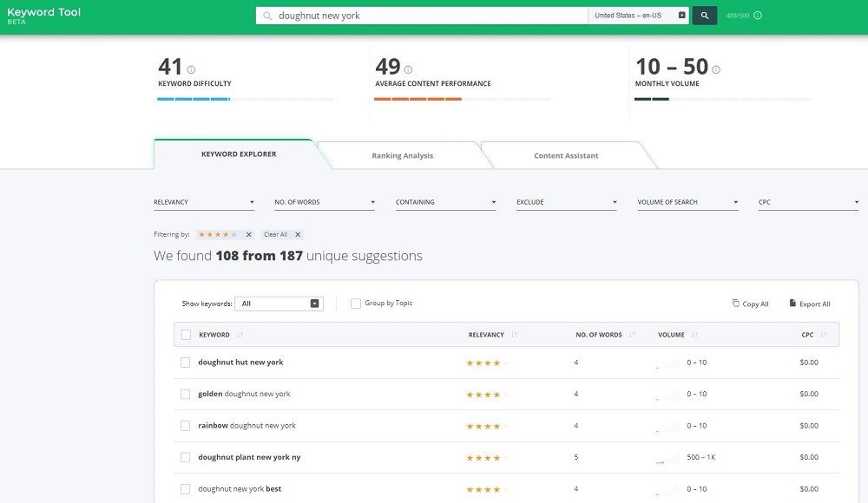The height and width of the screenshot is (503, 868).
Task: Open the No. of Words filter dropdown
Action: point(325,203)
